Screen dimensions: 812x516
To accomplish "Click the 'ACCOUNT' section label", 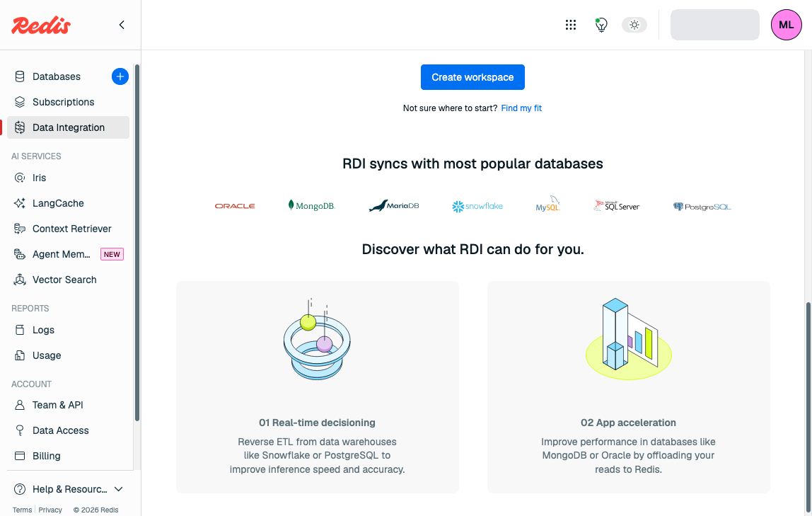I will click(32, 384).
